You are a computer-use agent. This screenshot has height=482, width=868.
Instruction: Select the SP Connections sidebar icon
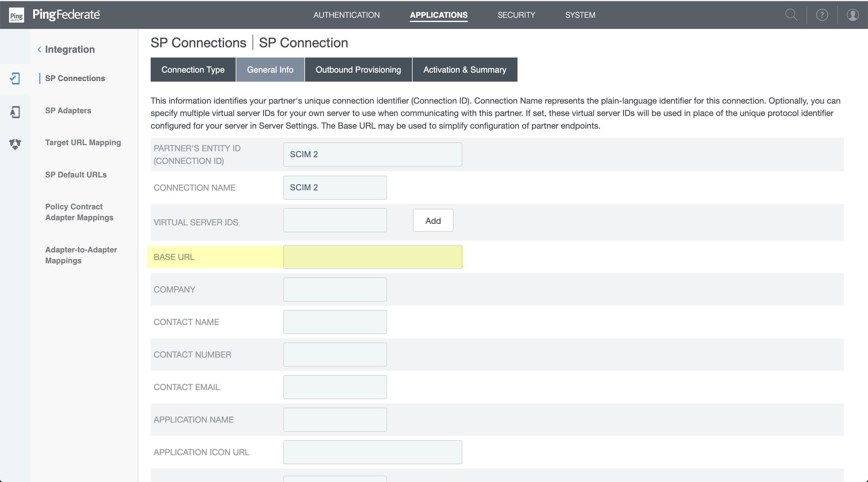pyautogui.click(x=15, y=79)
